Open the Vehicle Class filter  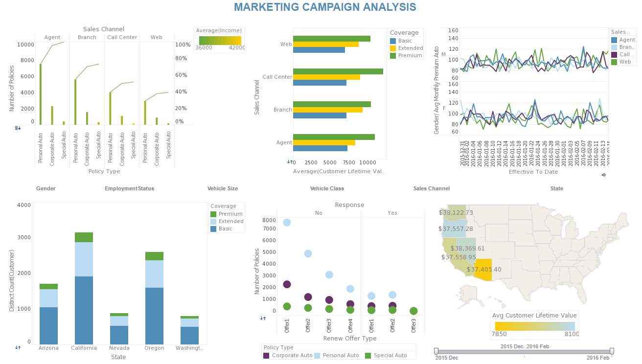(327, 188)
